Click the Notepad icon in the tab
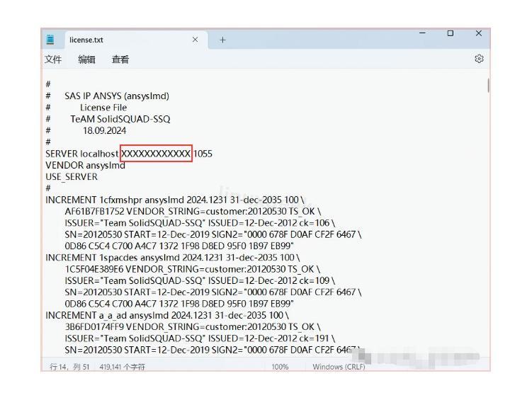The image size is (532, 400). point(51,40)
